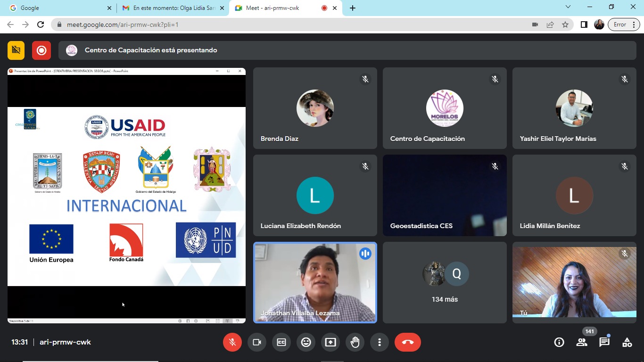Switch to the Gmail Olga Lidia tab
Image resolution: width=644 pixels, height=362 pixels.
click(x=172, y=8)
